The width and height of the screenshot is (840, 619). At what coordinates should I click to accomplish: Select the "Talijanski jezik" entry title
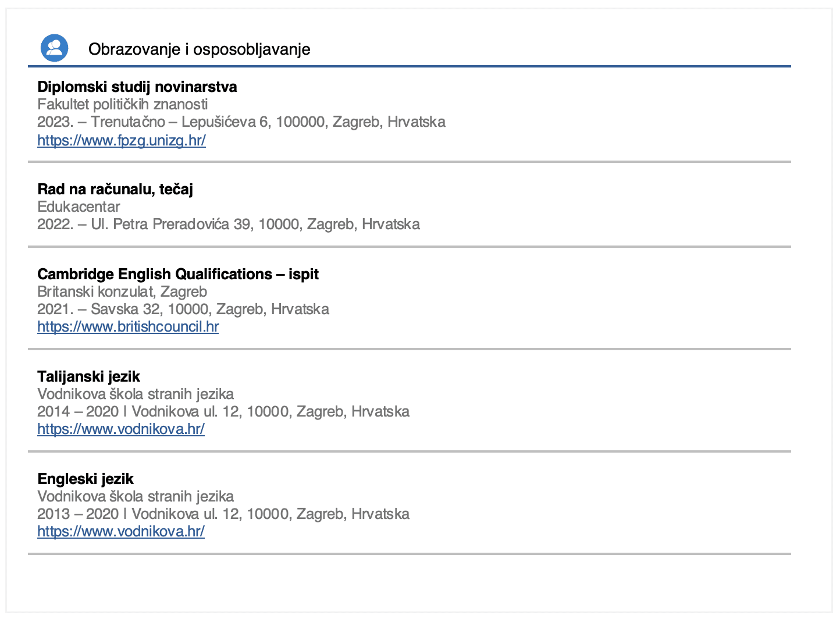point(88,376)
